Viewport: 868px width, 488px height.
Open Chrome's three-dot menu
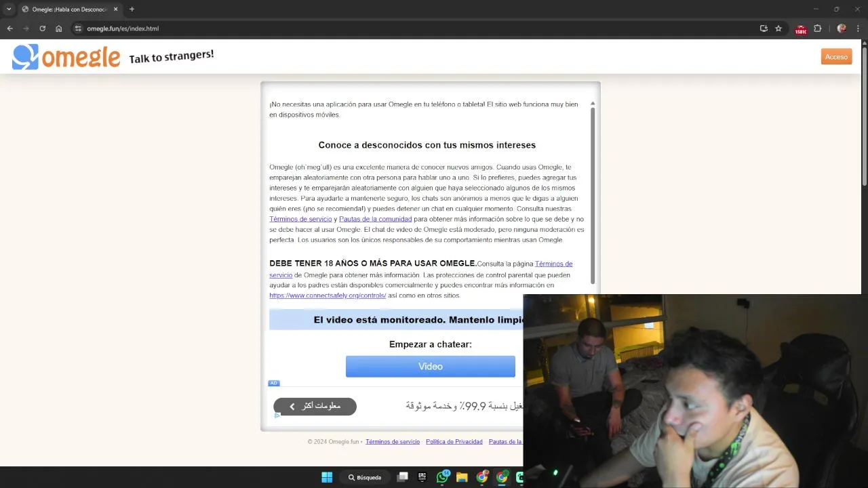point(859,28)
